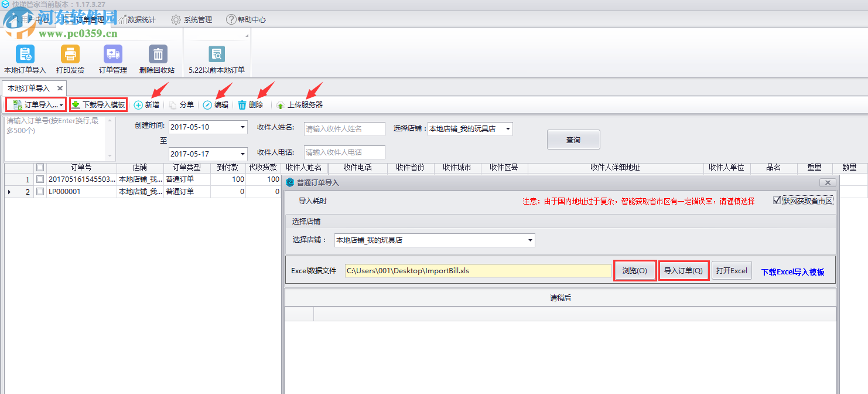The width and height of the screenshot is (868, 394).
Task: Select order cell 201705161545503...
Action: [x=81, y=179]
